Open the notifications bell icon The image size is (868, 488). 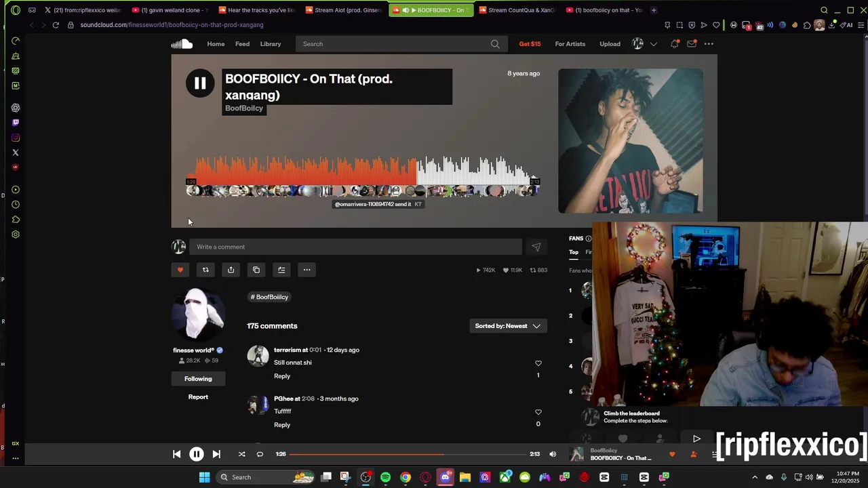point(675,44)
